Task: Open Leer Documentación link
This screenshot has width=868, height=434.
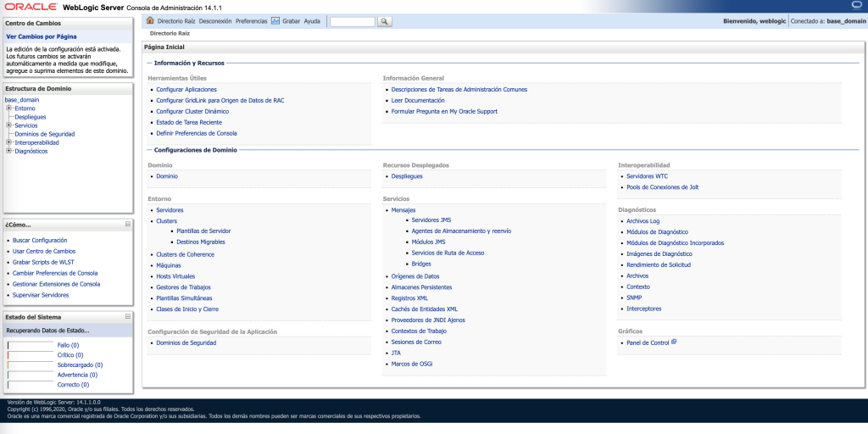Action: (x=418, y=100)
